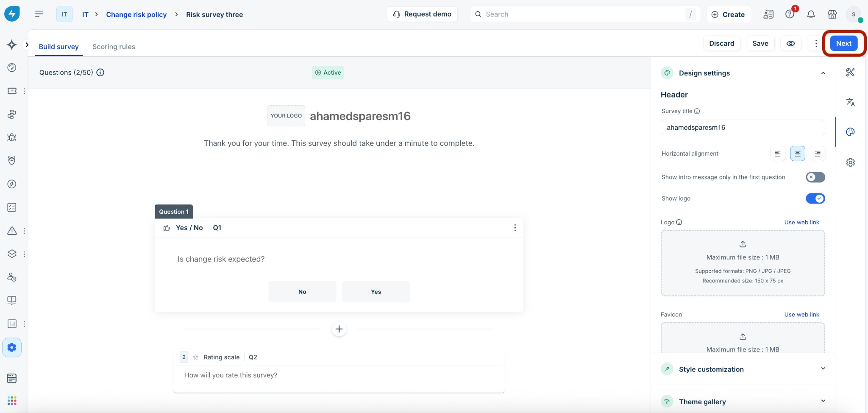Open the notifications bell icon
This screenshot has height=413, width=868.
(811, 14)
